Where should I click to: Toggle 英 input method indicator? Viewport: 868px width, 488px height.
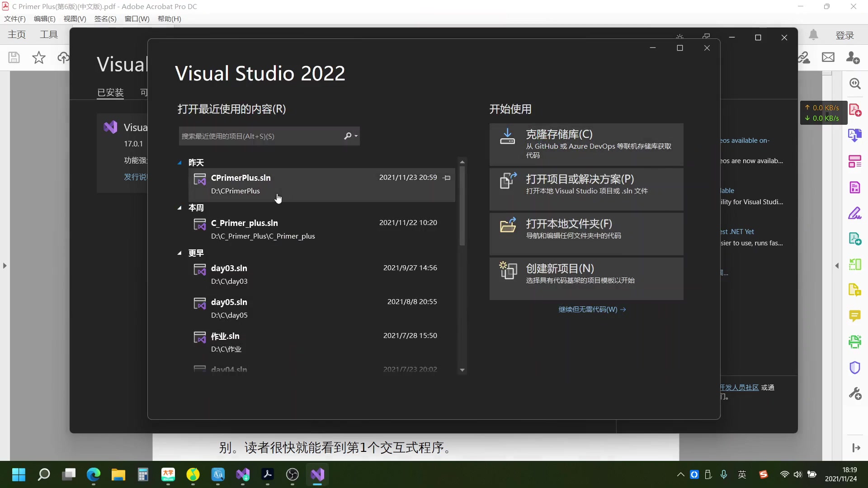(x=742, y=474)
